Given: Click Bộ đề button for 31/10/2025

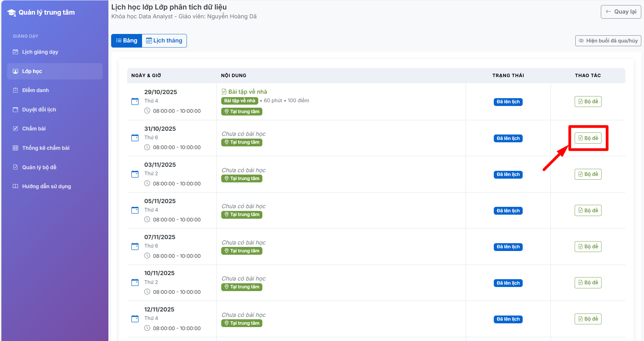Looking at the screenshot, I should [x=588, y=138].
